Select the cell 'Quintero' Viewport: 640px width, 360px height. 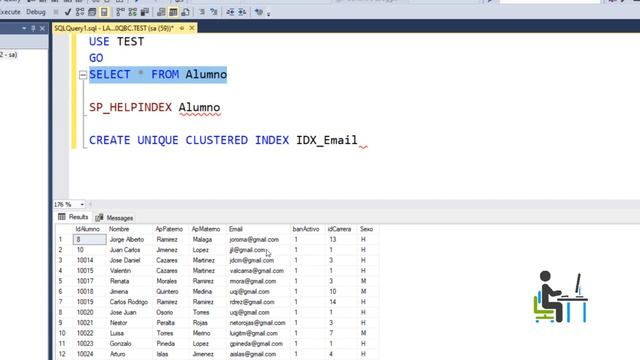(x=171, y=291)
